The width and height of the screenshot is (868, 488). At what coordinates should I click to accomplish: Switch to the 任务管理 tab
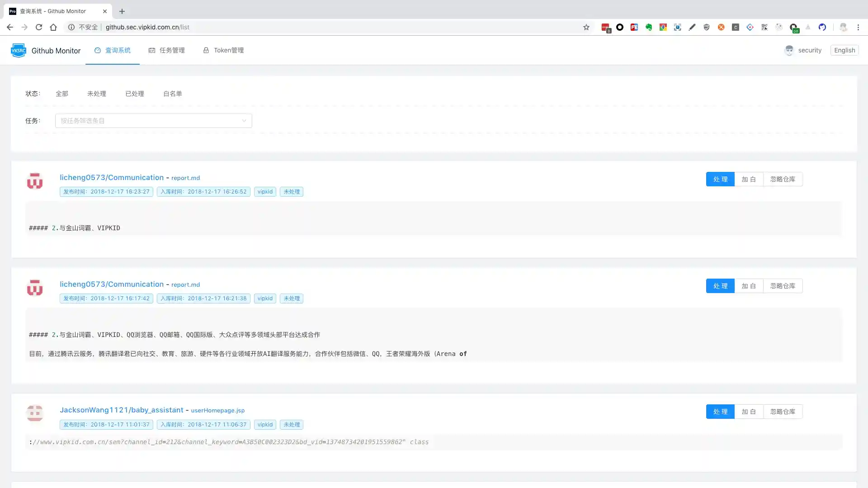point(167,50)
